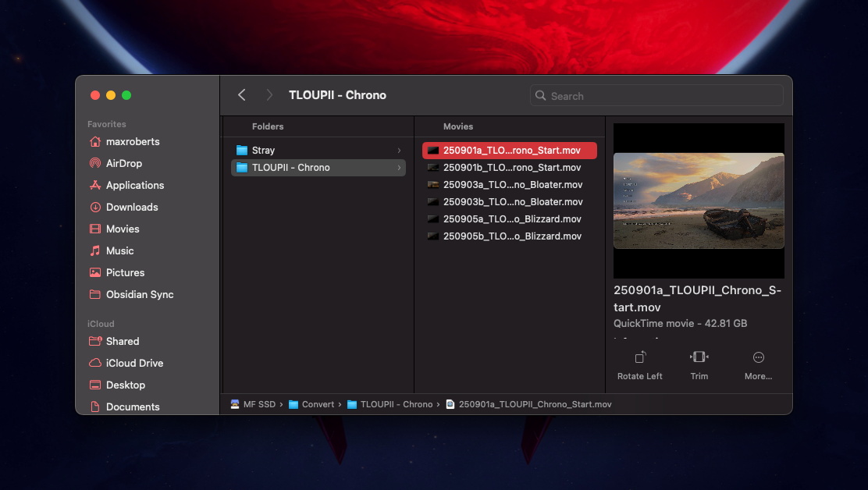Select 250903a Bloater.mov file
Viewport: 868px width, 490px height.
coord(511,185)
